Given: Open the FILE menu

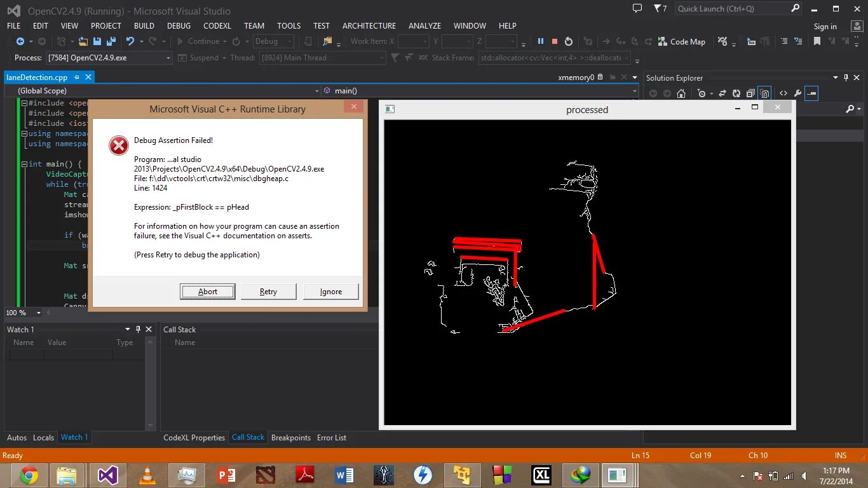Looking at the screenshot, I should (14, 26).
